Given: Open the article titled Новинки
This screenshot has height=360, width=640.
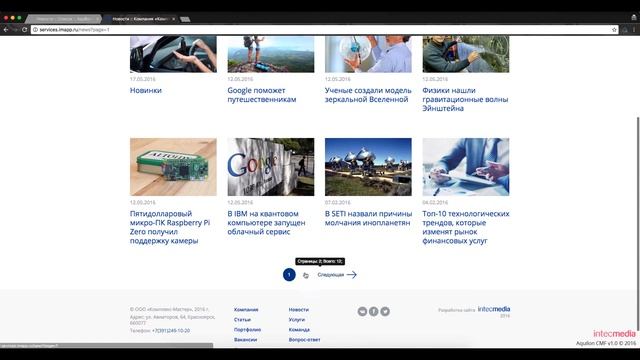Looking at the screenshot, I should (146, 90).
